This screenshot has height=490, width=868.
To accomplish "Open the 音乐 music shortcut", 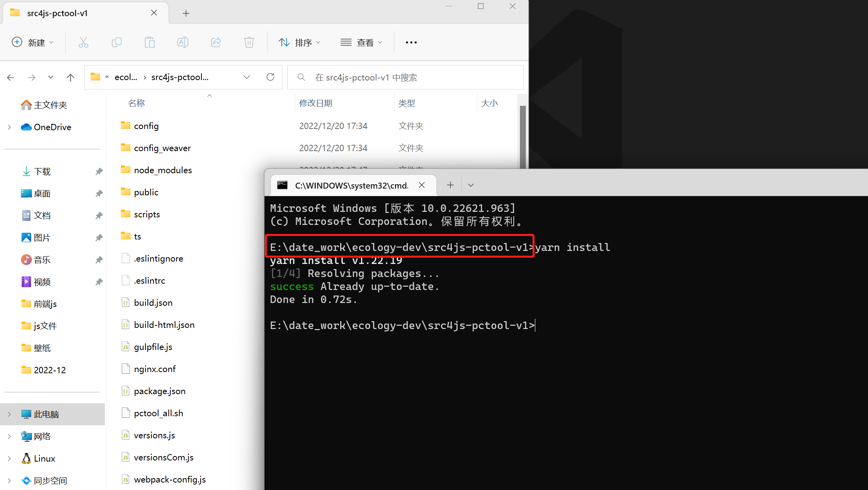I will coord(36,260).
